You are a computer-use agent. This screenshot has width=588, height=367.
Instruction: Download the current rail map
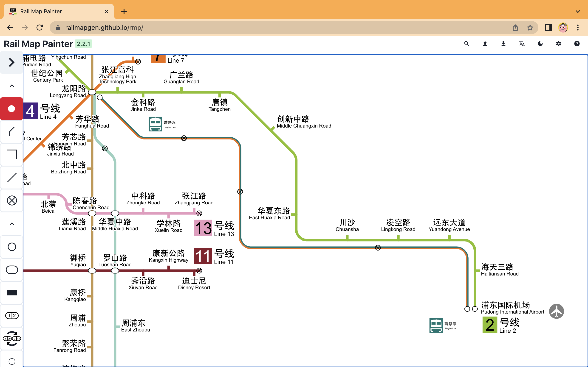click(x=503, y=44)
